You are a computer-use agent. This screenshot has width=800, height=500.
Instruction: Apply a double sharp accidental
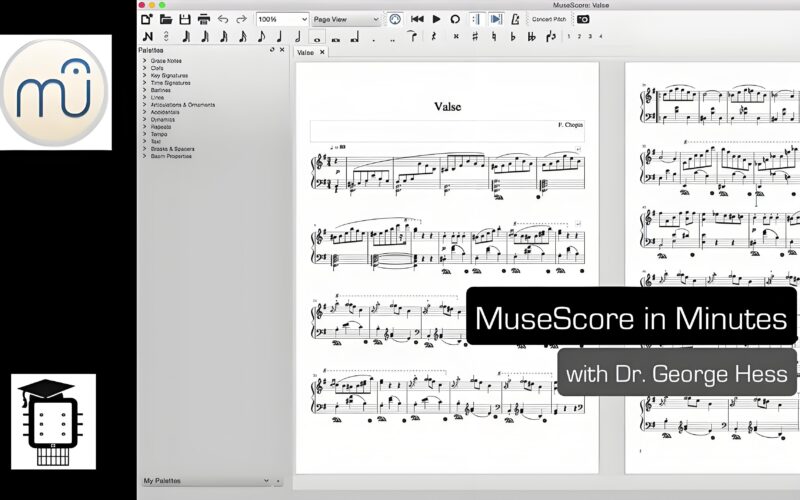[x=456, y=36]
